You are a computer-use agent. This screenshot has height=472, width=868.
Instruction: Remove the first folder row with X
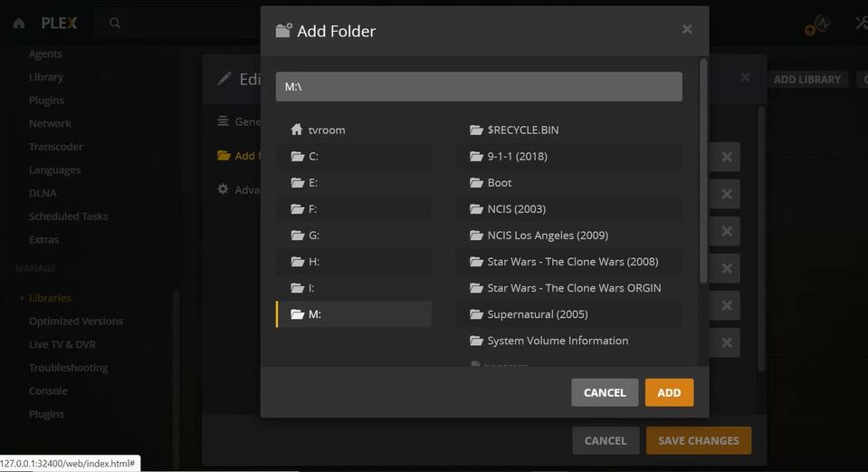pos(726,158)
